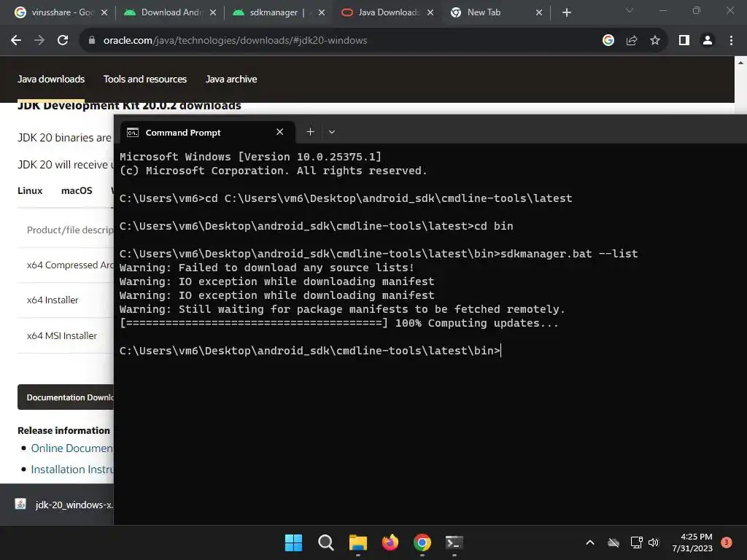Share this page using the share icon
This screenshot has width=747, height=560.
[x=632, y=41]
